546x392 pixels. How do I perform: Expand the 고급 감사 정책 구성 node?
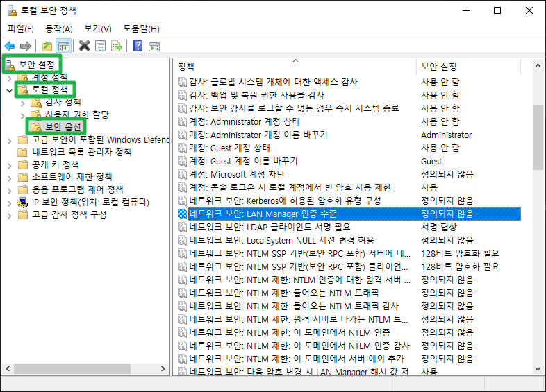[x=10, y=215]
